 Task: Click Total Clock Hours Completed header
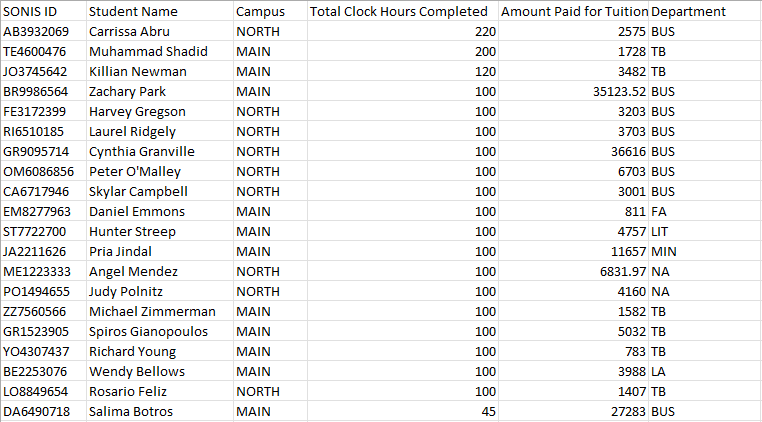click(398, 12)
